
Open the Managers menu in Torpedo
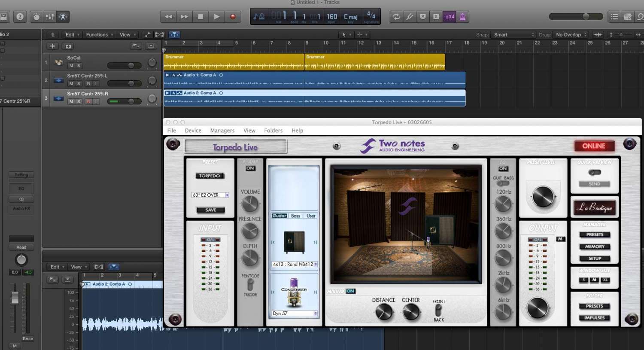point(222,131)
